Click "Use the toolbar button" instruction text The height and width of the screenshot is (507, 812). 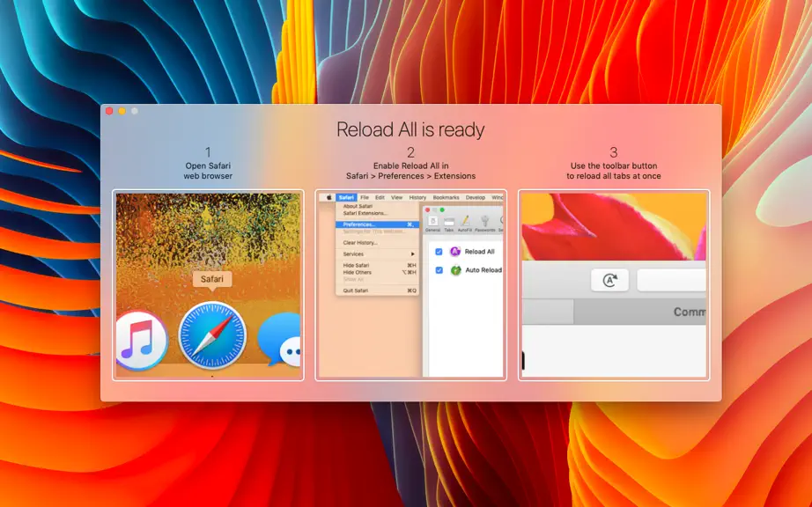(614, 166)
